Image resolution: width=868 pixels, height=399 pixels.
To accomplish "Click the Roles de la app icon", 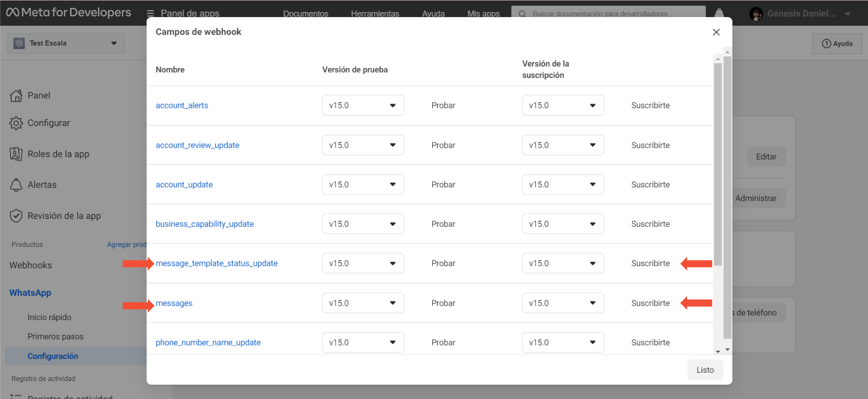I will click(x=16, y=154).
